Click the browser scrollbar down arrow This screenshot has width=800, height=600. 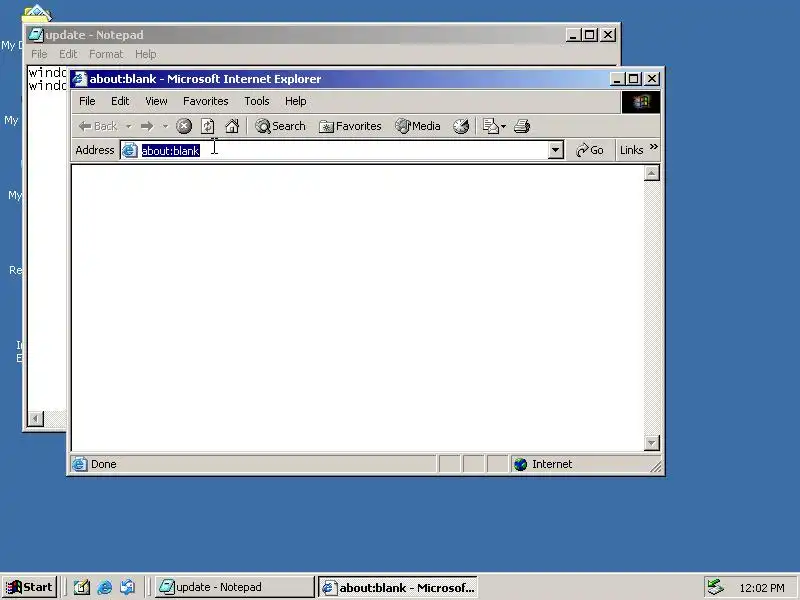(x=652, y=442)
